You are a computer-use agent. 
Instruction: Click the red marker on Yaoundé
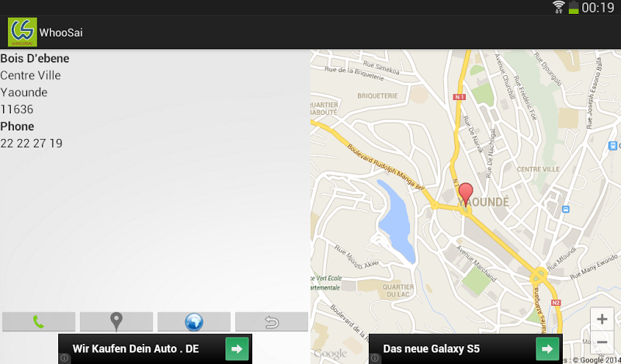466,194
